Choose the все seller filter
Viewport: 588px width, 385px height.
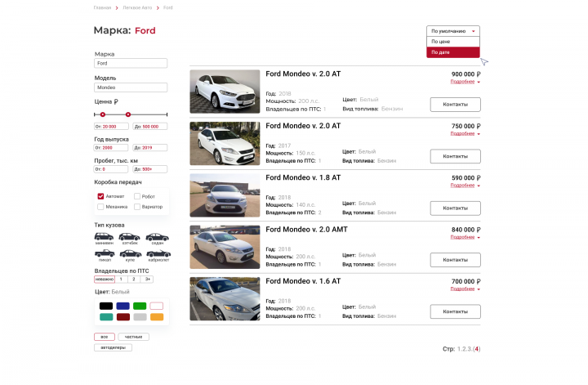pos(105,337)
